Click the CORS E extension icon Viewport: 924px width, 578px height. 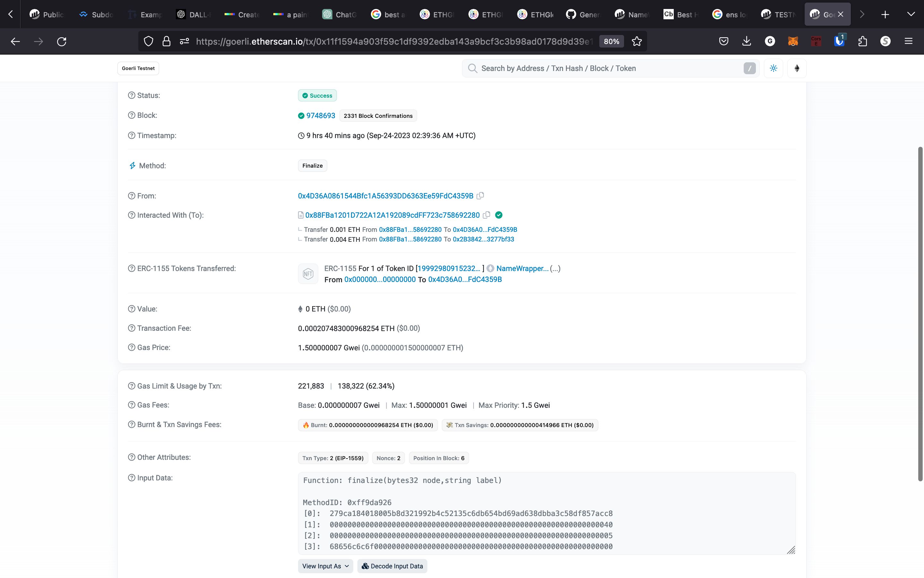click(816, 41)
